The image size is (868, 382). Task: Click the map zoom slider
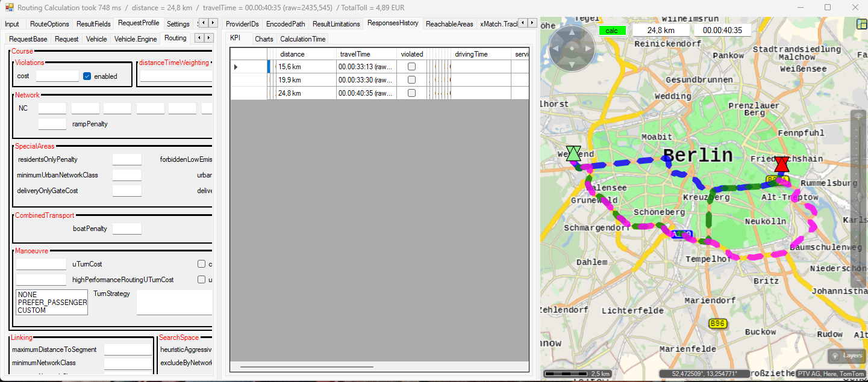click(x=858, y=197)
